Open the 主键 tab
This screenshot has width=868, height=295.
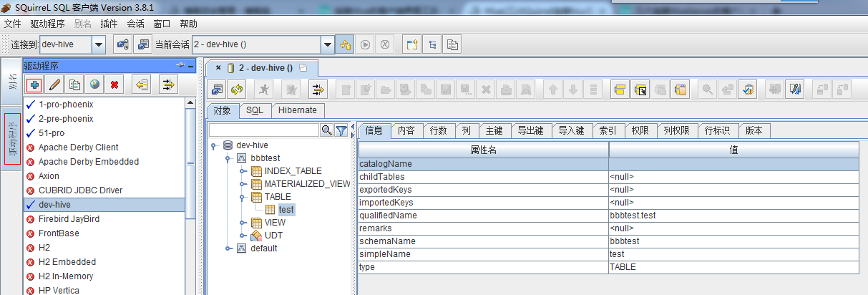(494, 130)
